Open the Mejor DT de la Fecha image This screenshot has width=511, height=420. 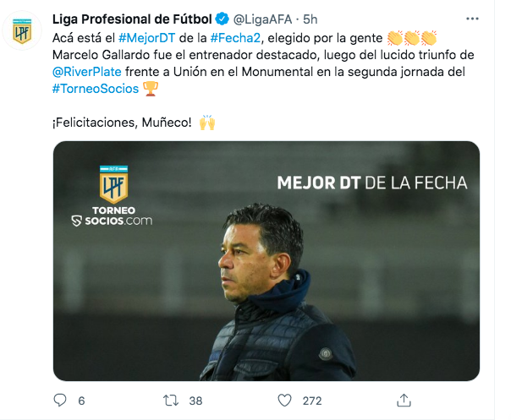point(266,261)
